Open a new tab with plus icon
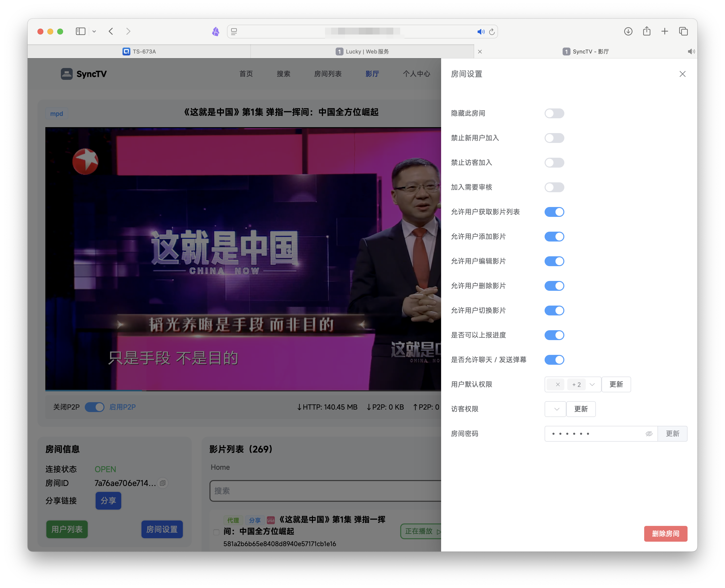This screenshot has height=588, width=725. (x=665, y=32)
